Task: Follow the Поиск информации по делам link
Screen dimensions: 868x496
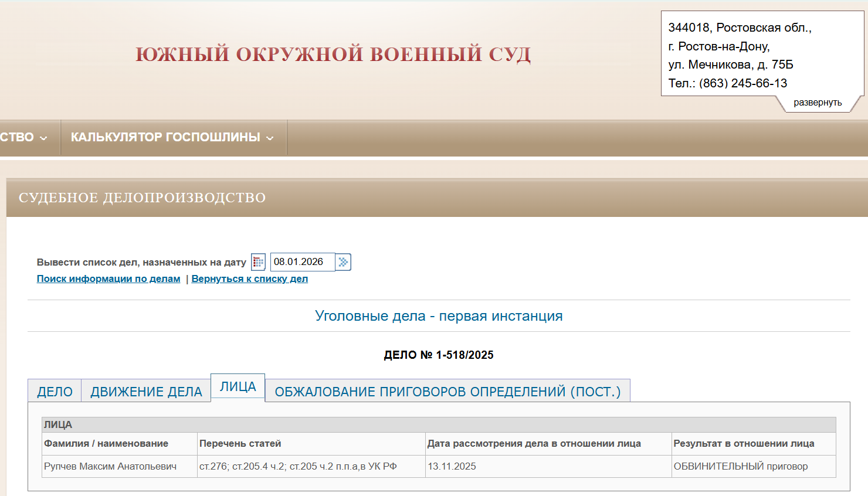Action: [108, 279]
